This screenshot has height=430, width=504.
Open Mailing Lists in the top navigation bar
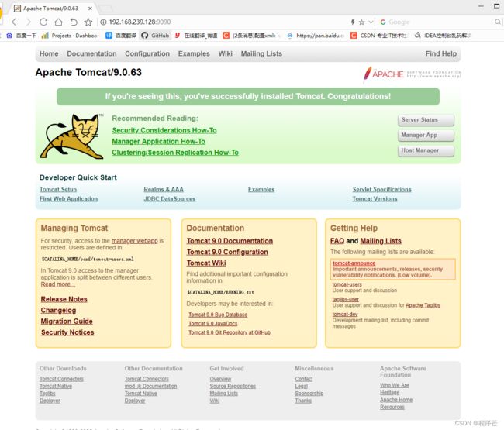[261, 53]
